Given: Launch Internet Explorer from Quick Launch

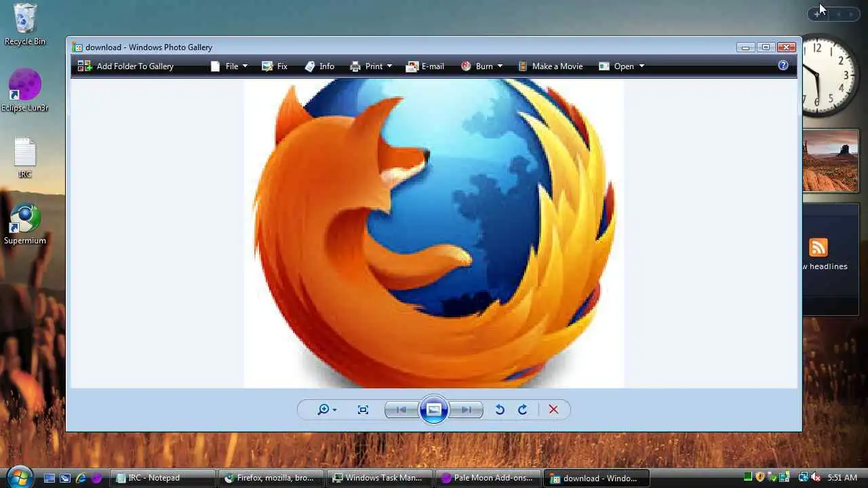Looking at the screenshot, I should coord(81,478).
